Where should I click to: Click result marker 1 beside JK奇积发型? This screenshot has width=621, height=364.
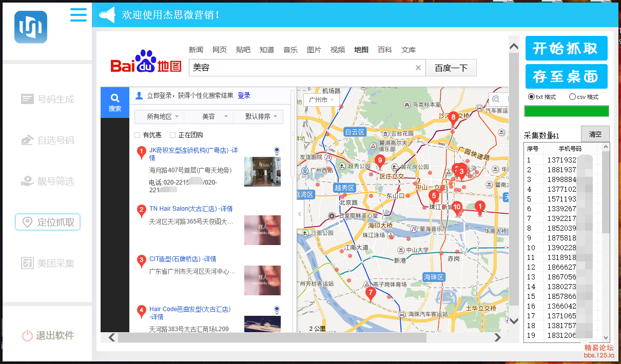click(x=142, y=152)
